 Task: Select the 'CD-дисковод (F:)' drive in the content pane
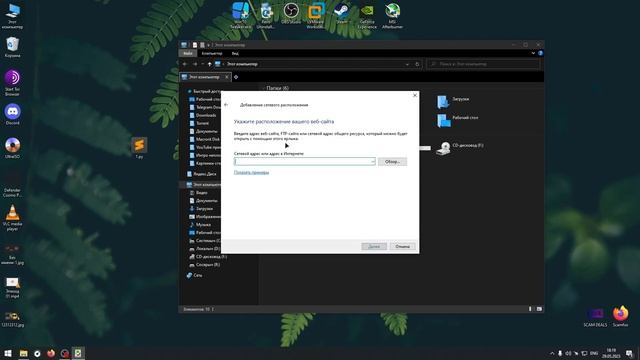click(459, 148)
